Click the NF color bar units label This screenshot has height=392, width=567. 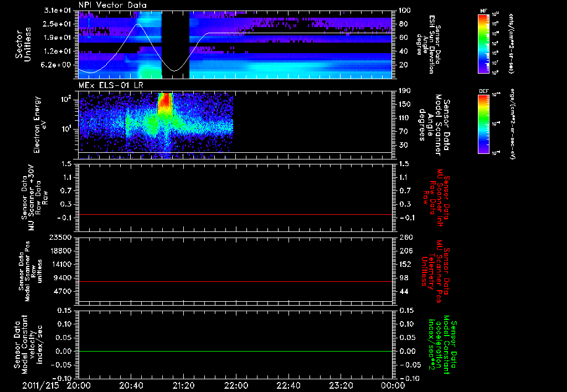(x=511, y=43)
